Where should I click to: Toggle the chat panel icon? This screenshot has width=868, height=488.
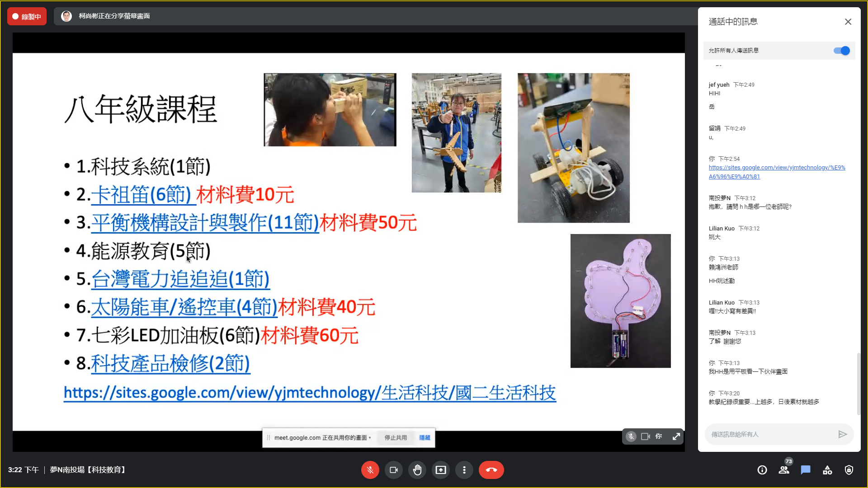click(x=806, y=470)
